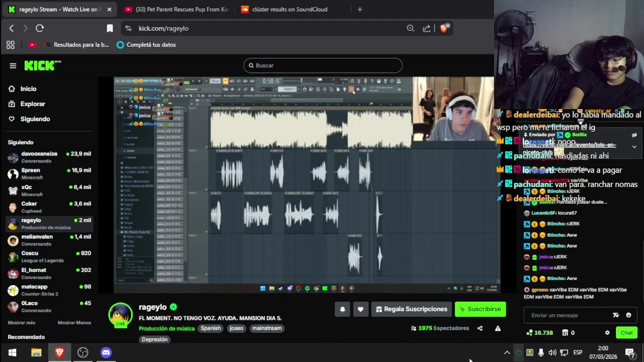Viewport: 644px width, 362px height.
Task: Open the Producción de música category link
Action: click(167, 328)
